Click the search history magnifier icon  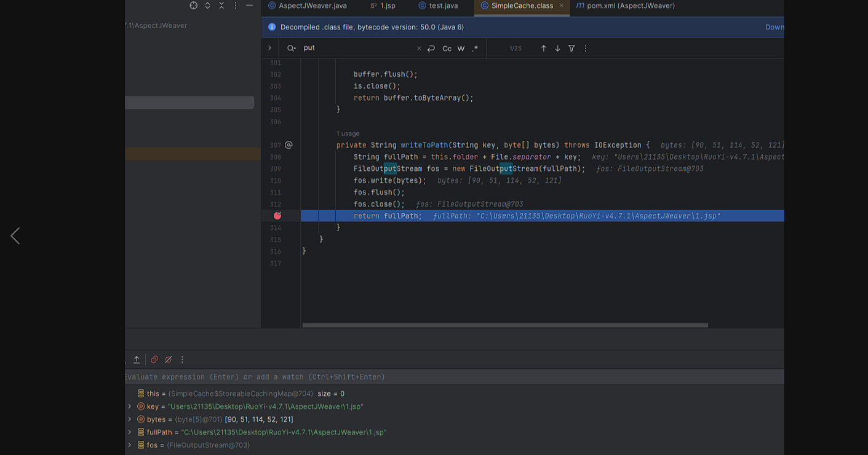(x=292, y=48)
